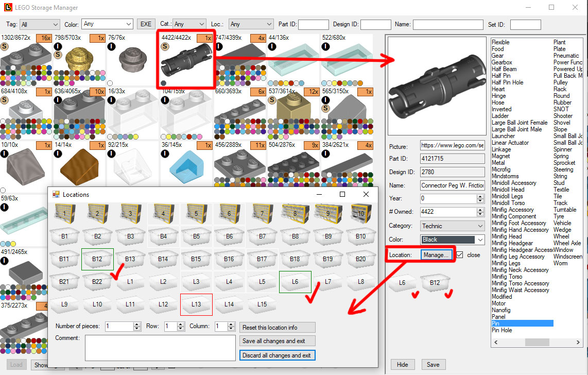
Task: Pick container L9 in Locations
Action: tap(64, 304)
